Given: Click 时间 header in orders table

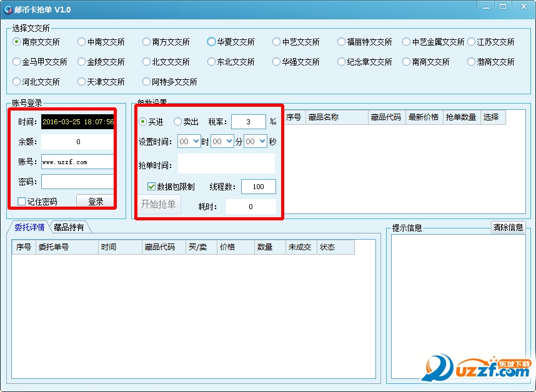Looking at the screenshot, I should (120, 247).
